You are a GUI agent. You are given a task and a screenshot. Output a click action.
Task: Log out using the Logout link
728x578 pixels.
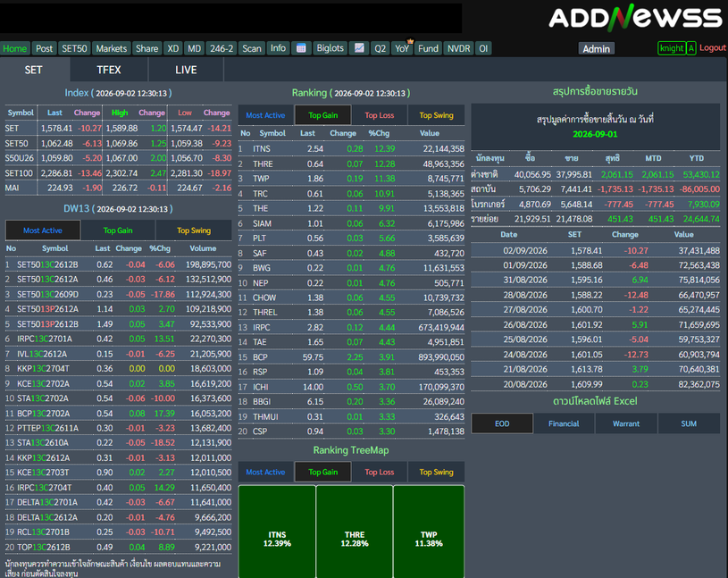[x=712, y=48]
